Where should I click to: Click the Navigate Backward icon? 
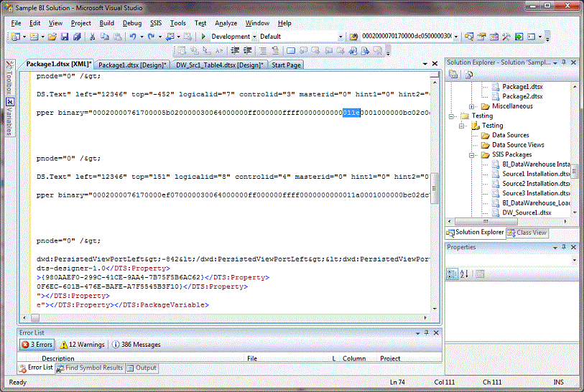point(170,37)
